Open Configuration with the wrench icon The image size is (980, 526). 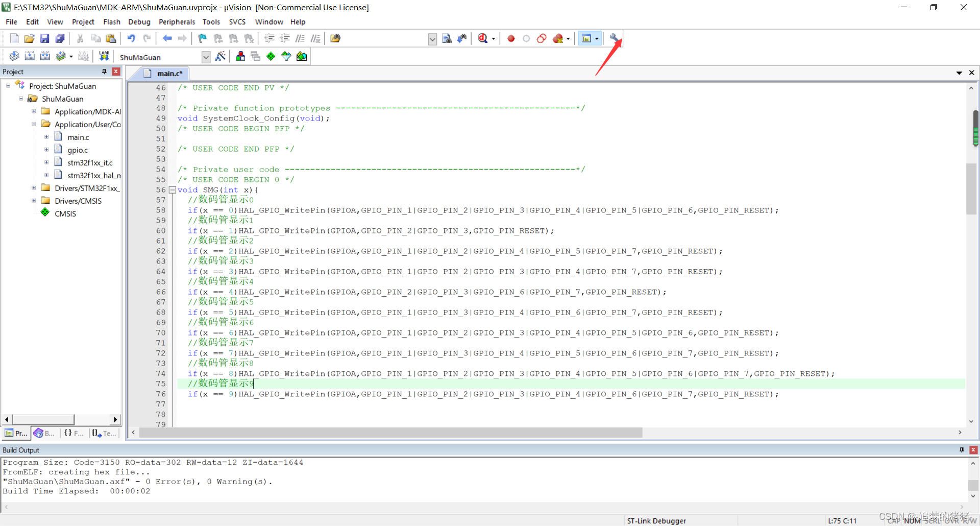pyautogui.click(x=615, y=38)
